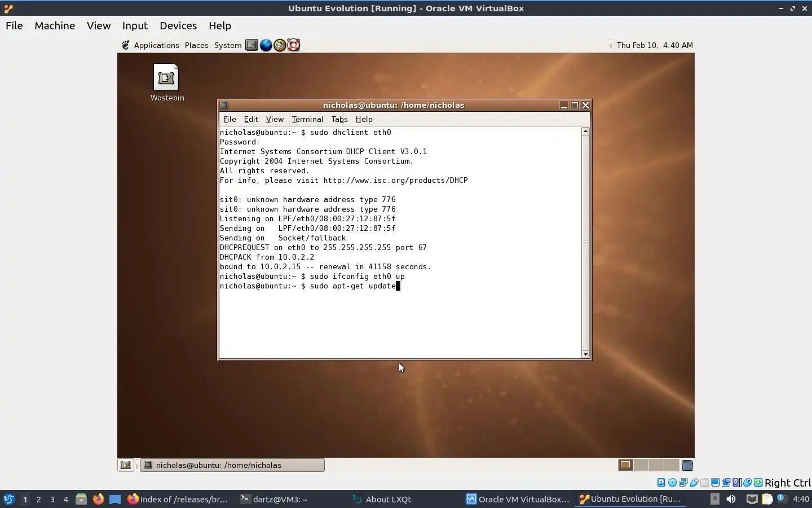The image size is (812, 508).
Task: Open the host network tray icon
Action: click(752, 499)
